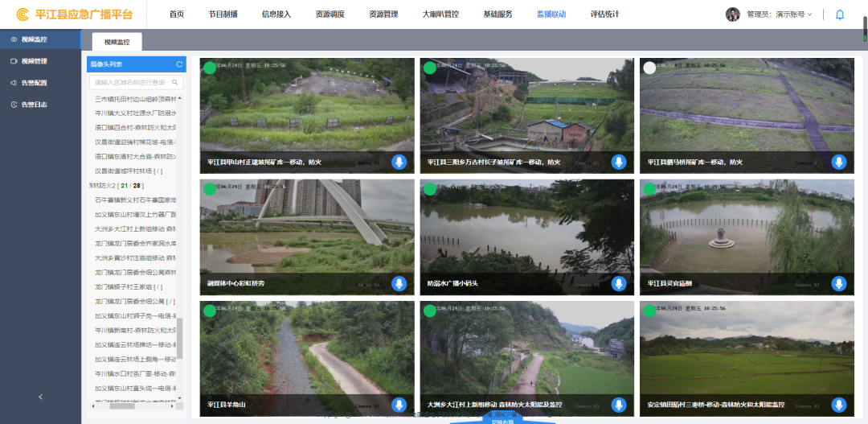Click the search magnifier in camera list
This screenshot has width=868, height=424.
[x=175, y=82]
